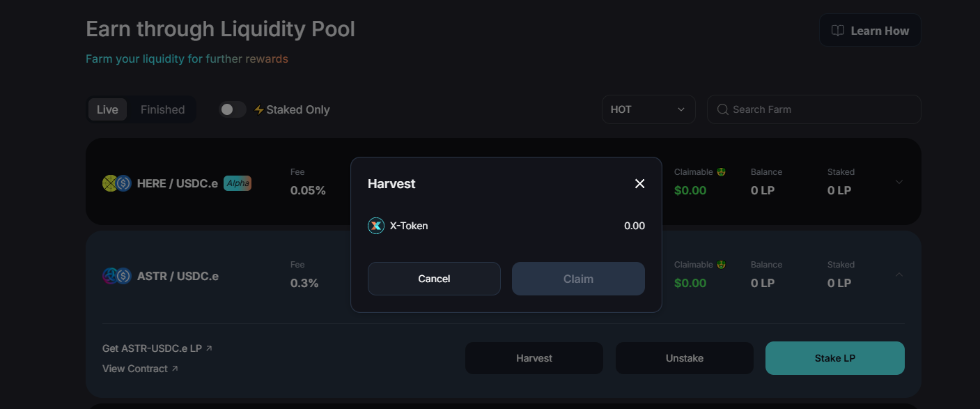Click the Alpha badge on the HERE pool

click(x=238, y=183)
